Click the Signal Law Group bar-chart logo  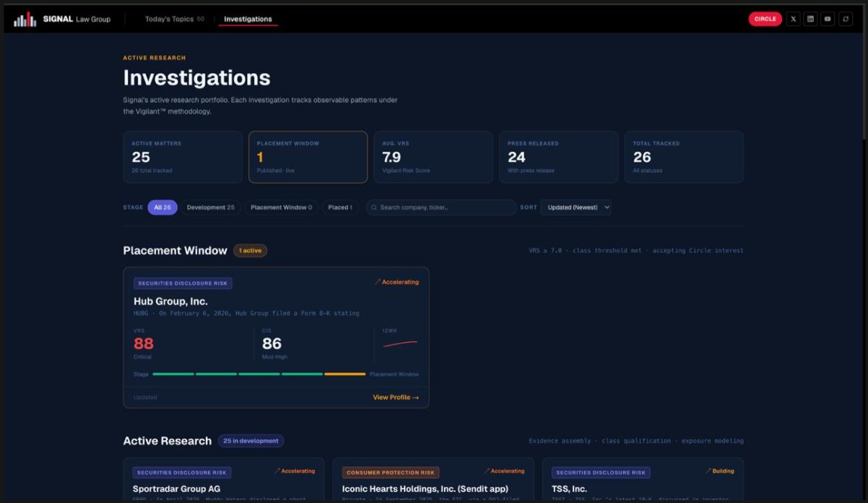pos(25,20)
